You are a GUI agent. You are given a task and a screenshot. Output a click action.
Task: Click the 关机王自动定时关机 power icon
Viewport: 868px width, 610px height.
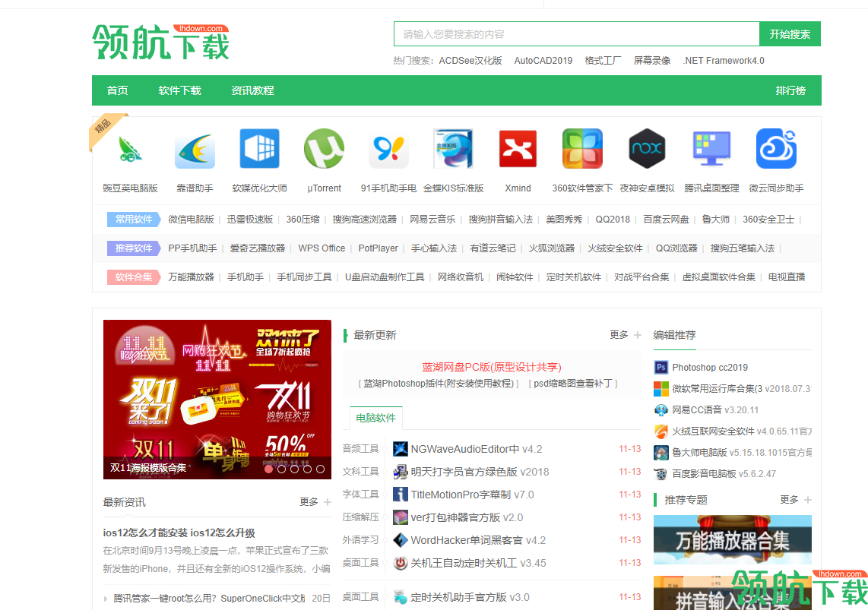(401, 563)
